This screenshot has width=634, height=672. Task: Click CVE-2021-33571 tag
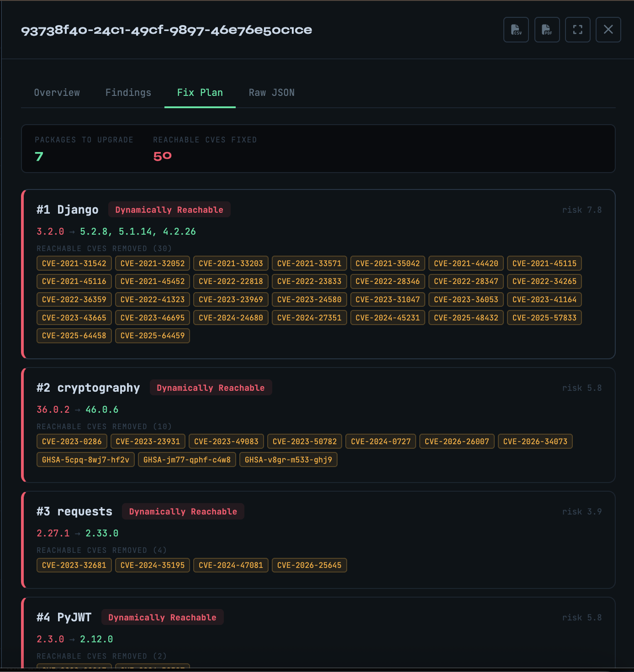(309, 263)
